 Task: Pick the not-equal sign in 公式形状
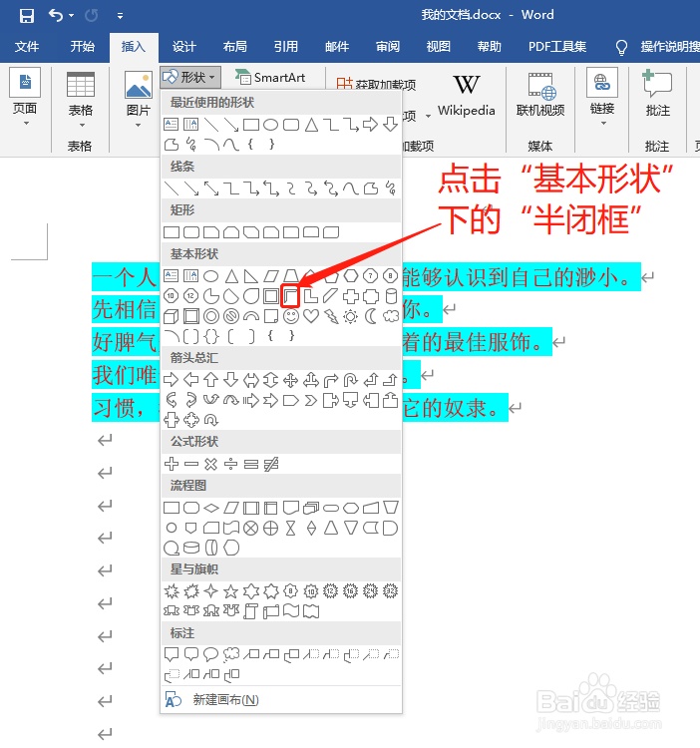point(271,464)
